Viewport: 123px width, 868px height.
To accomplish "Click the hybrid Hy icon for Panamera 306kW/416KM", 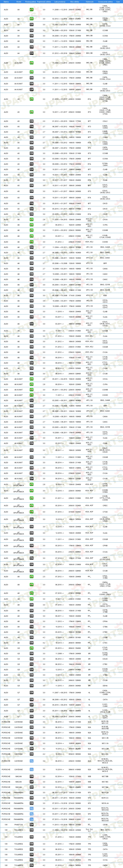I will (x=32, y=819).
